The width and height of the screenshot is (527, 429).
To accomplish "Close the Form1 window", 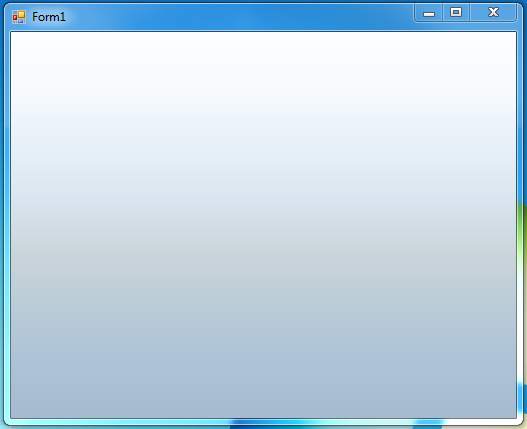I will [x=493, y=13].
